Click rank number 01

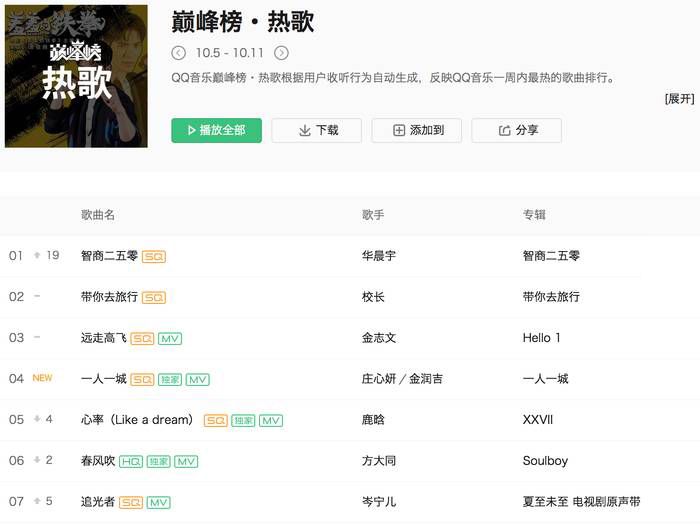16,256
